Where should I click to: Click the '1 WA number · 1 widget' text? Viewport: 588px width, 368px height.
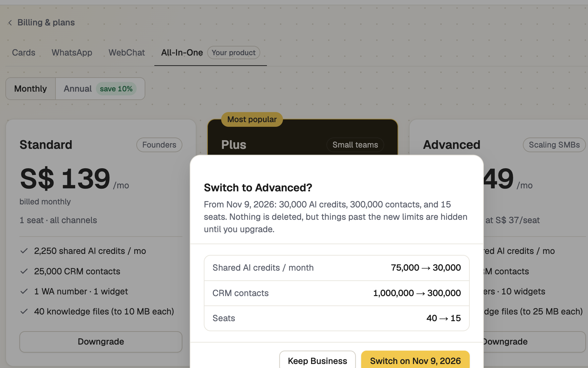click(x=81, y=291)
